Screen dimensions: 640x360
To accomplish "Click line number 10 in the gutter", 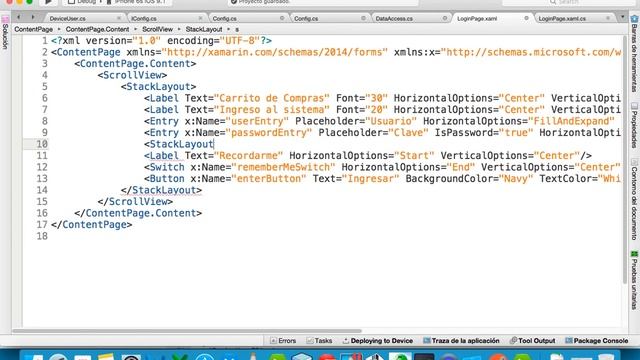I will pos(42,144).
